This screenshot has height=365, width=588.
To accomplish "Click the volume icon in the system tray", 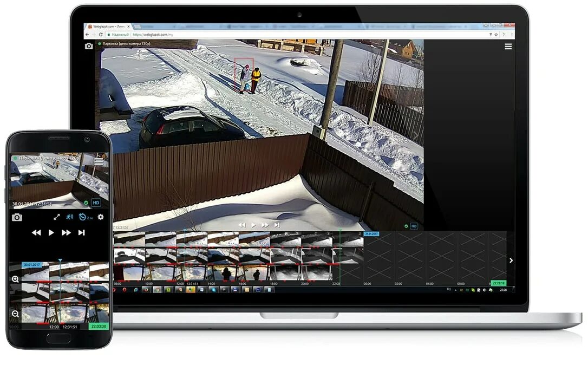I will click(485, 290).
